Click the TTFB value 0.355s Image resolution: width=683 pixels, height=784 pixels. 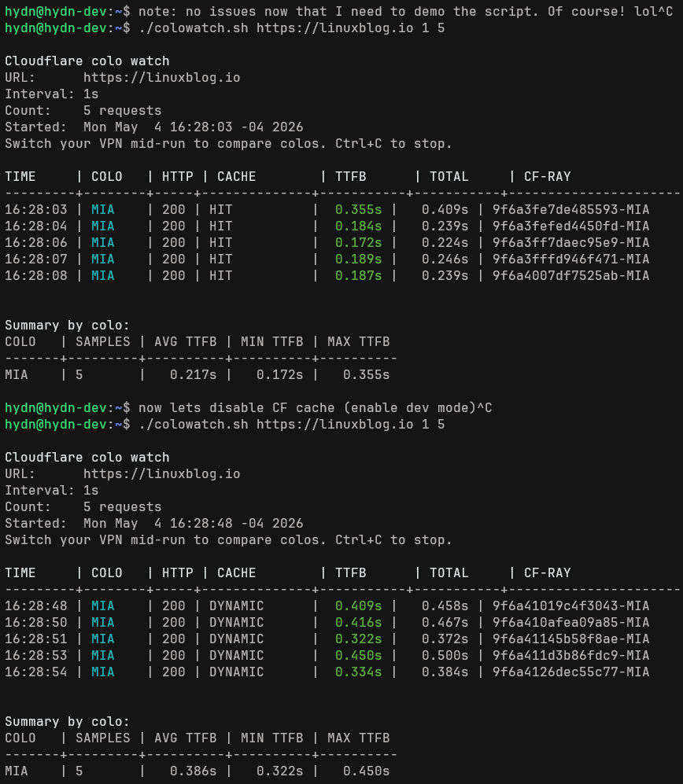pyautogui.click(x=358, y=209)
